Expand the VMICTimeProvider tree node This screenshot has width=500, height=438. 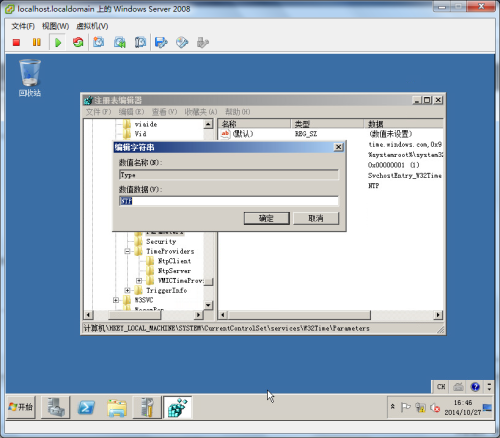coord(139,280)
